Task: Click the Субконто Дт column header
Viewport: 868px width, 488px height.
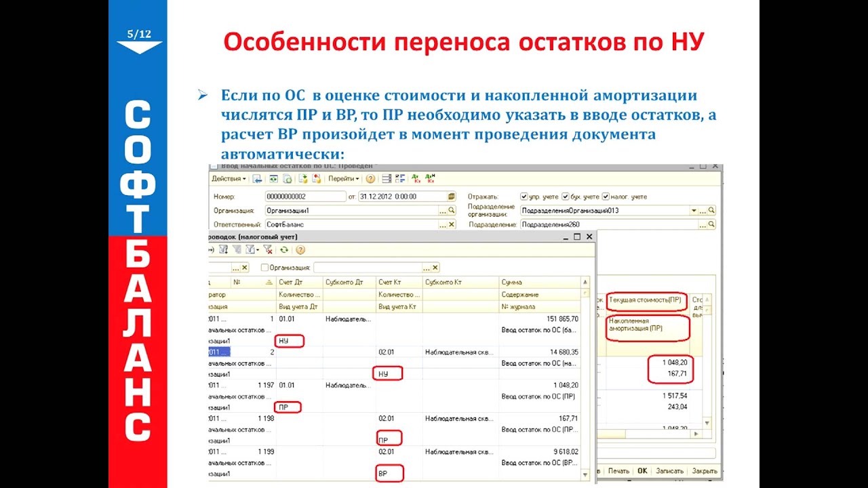Action: pos(349,282)
